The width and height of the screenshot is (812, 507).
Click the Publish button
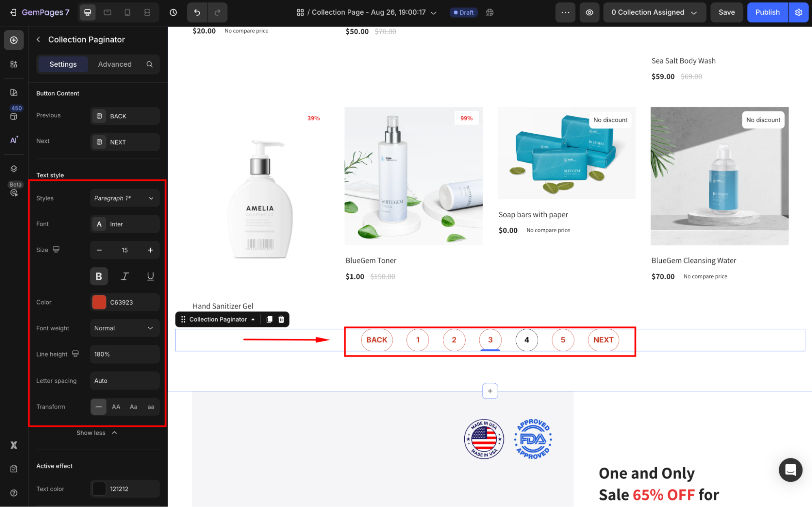tap(767, 12)
